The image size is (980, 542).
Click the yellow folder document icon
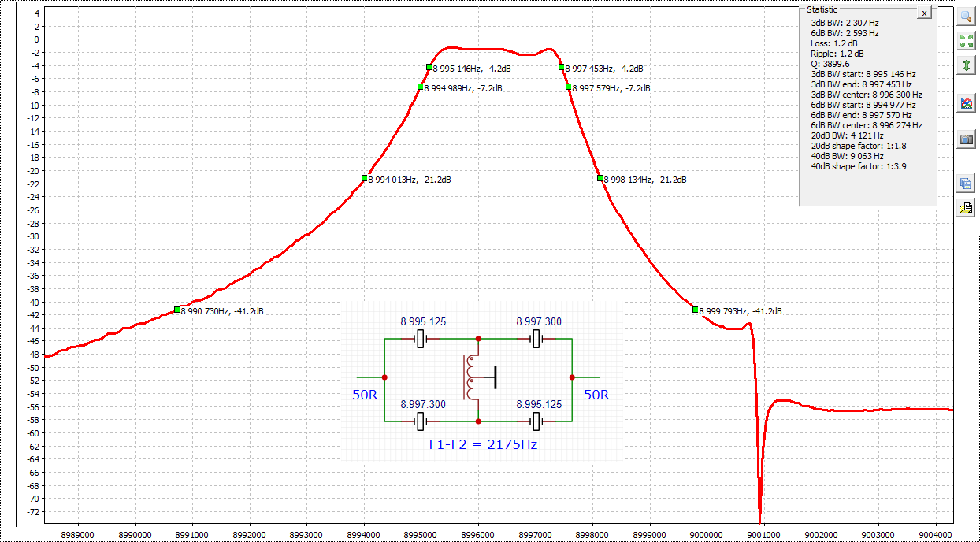tap(966, 208)
